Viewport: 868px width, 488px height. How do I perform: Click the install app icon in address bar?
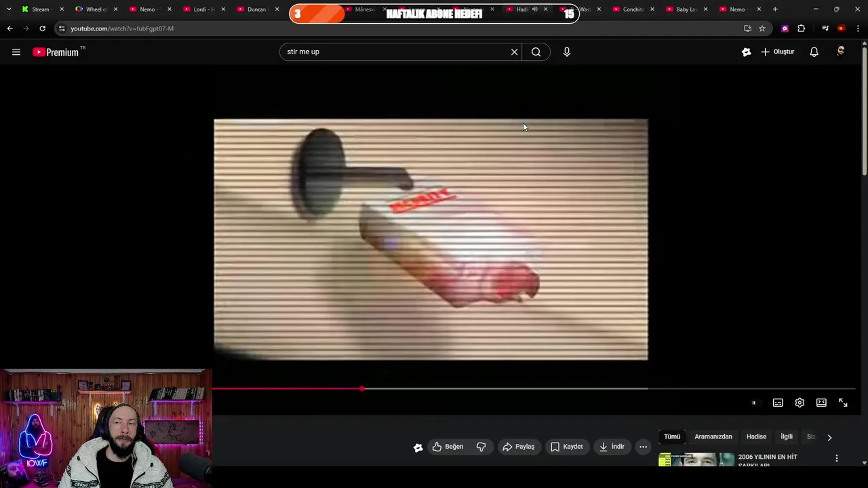[x=747, y=28]
